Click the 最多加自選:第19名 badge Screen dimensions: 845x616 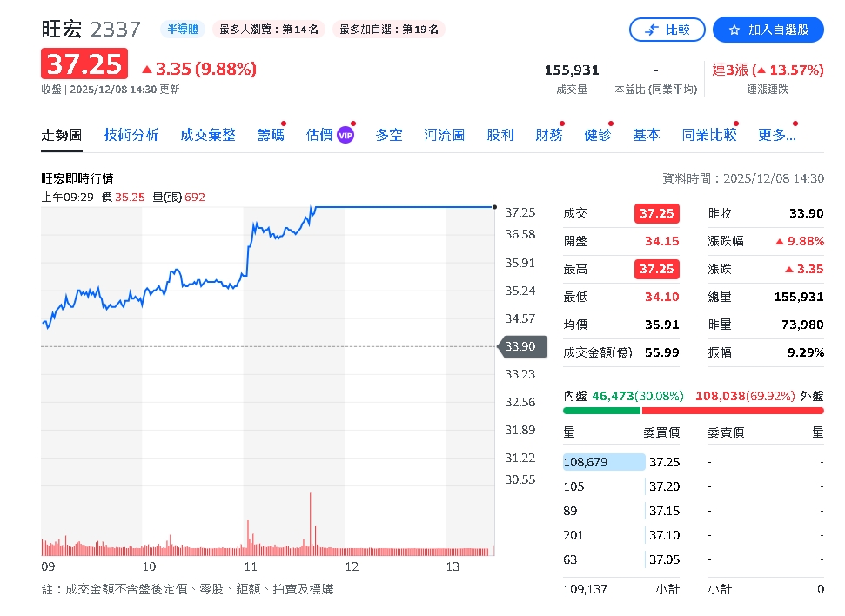(388, 29)
